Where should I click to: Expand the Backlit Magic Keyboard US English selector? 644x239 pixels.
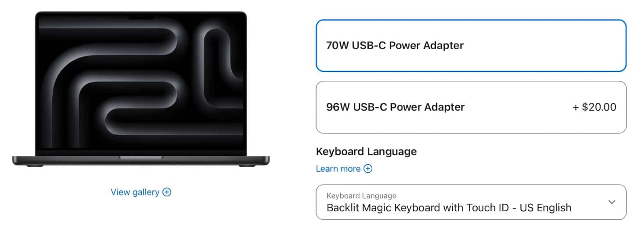(x=449, y=207)
